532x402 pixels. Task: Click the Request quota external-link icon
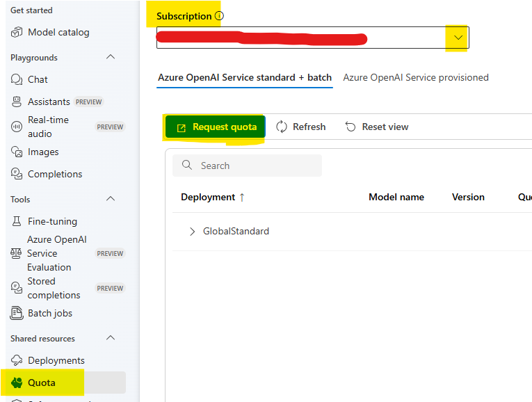tap(182, 128)
